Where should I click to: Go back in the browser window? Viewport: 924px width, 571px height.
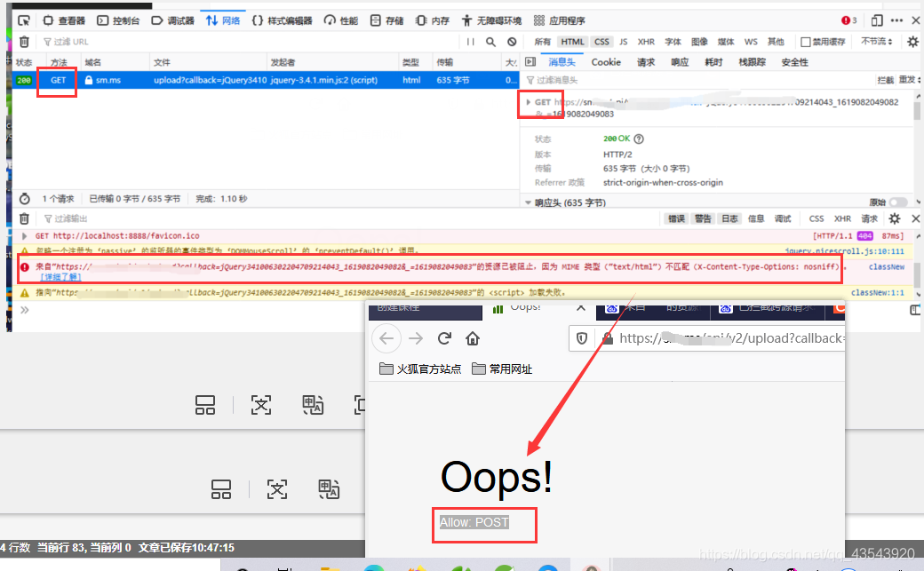click(386, 339)
